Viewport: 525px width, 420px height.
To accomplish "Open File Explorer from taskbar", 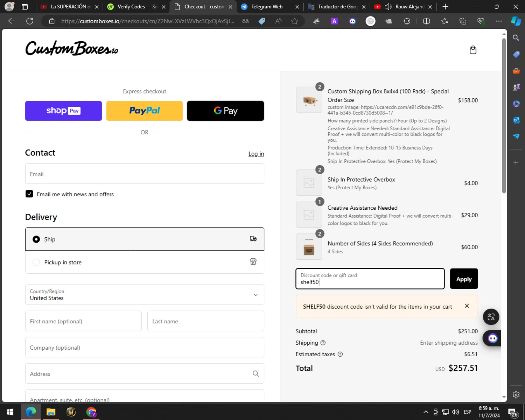I will (51, 412).
